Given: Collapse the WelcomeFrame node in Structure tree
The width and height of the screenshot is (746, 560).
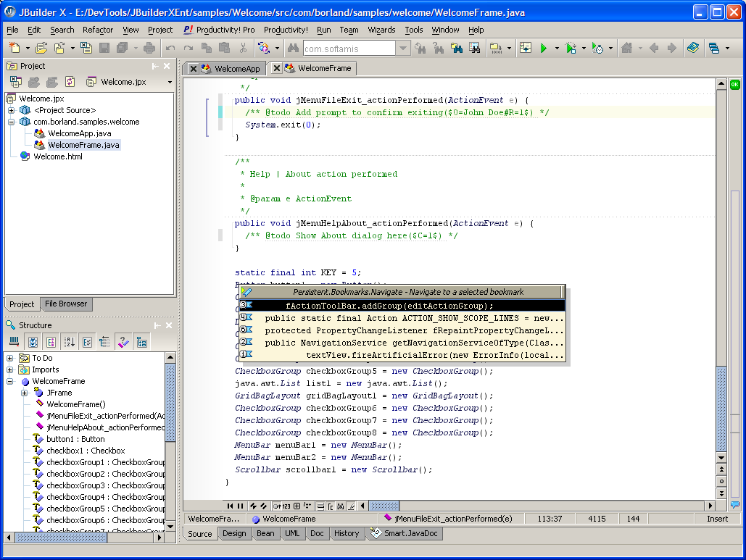Looking at the screenshot, I should coord(10,381).
